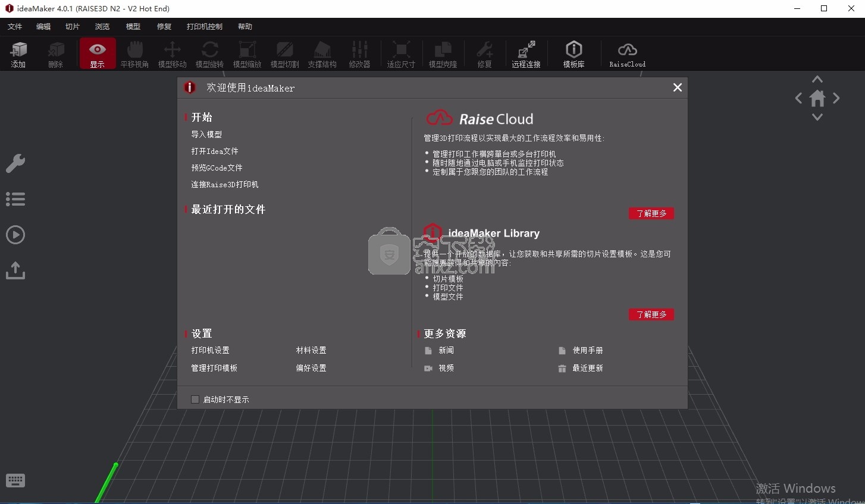
Task: Click 了解更多 button under RaiseCloud
Action: click(x=651, y=213)
